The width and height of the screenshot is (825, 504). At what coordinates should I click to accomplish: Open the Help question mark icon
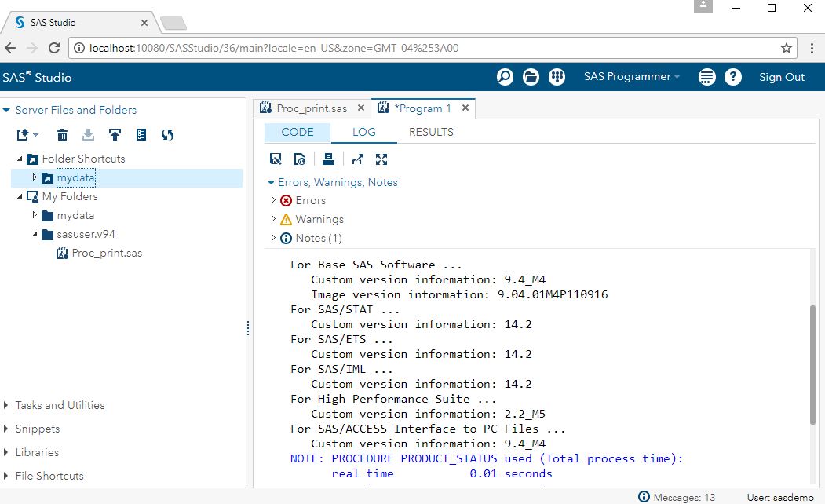click(x=733, y=77)
